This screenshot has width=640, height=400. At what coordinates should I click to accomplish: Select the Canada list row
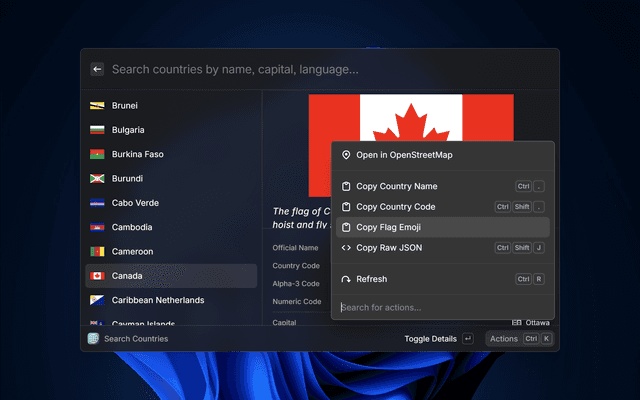click(171, 276)
